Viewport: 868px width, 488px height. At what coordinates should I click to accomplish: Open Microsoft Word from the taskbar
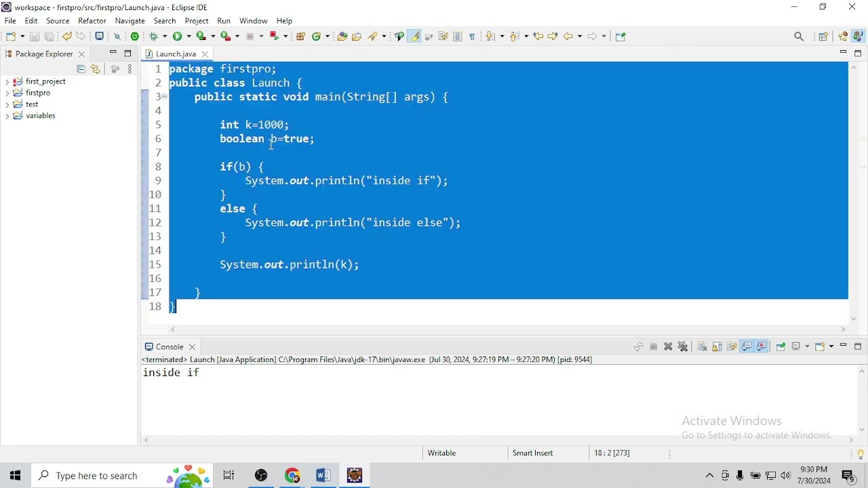(324, 476)
